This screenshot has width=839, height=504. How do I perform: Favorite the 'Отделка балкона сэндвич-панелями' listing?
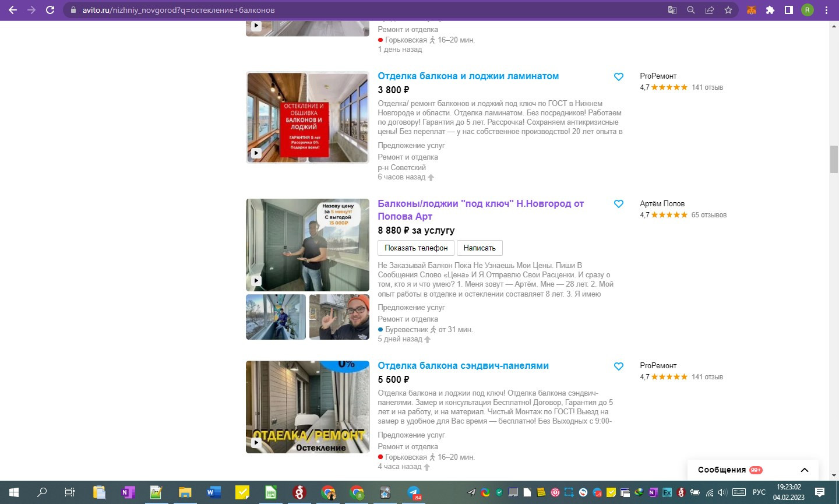(x=619, y=366)
